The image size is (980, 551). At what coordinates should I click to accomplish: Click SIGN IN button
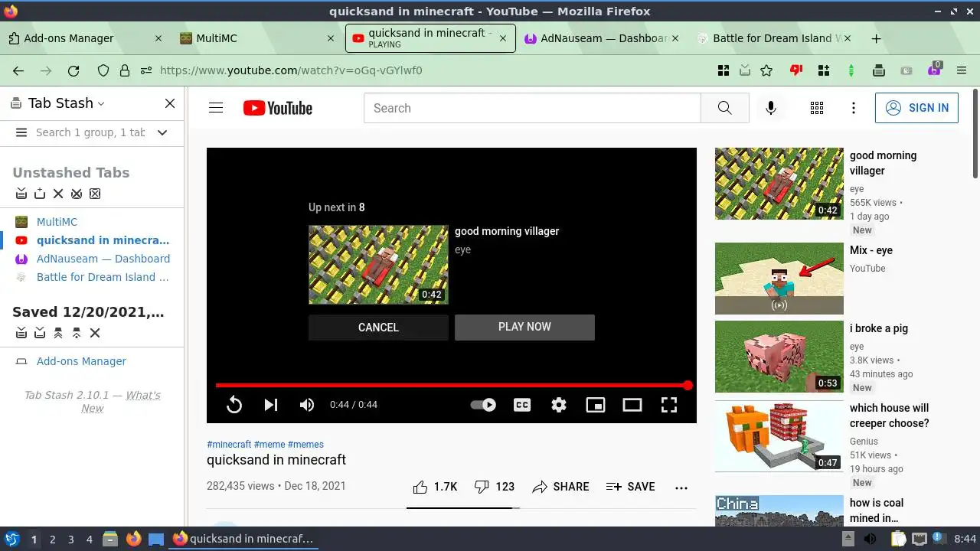point(916,108)
